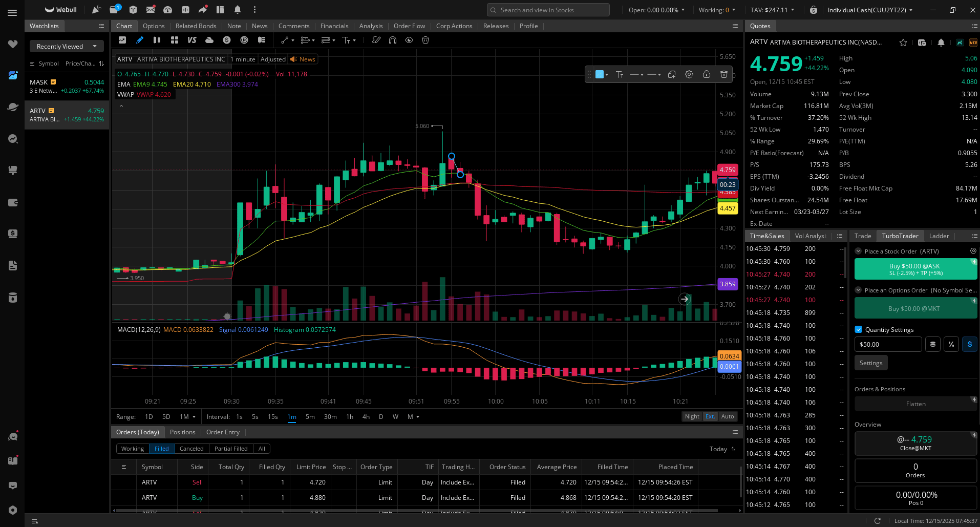980x527 pixels.
Task: Collapse the Place an Options Order section
Action: 859,290
